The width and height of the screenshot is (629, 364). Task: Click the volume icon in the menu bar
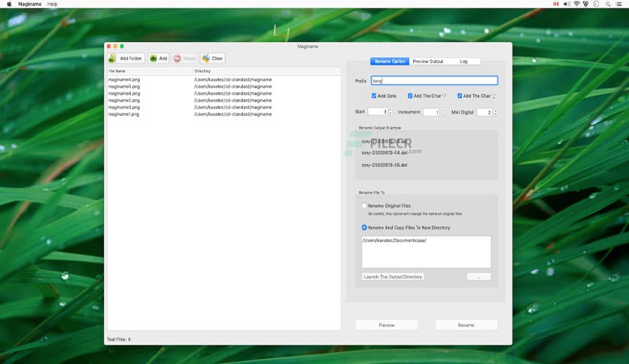point(566,4)
